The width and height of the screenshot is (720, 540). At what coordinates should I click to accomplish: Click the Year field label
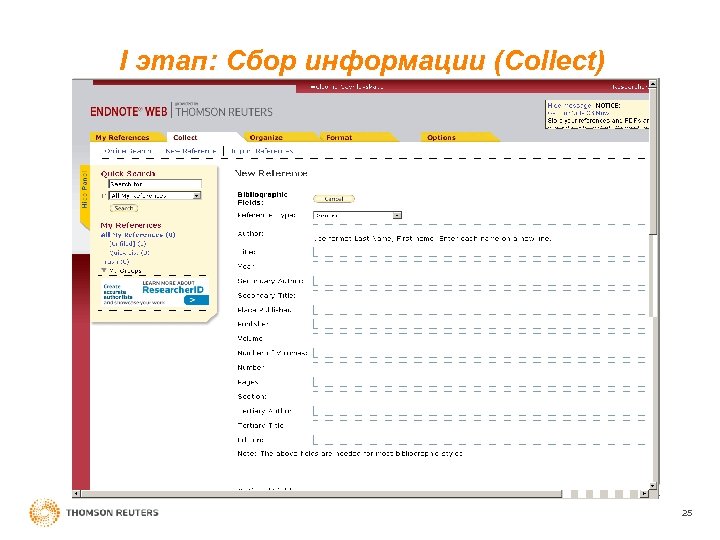(246, 266)
